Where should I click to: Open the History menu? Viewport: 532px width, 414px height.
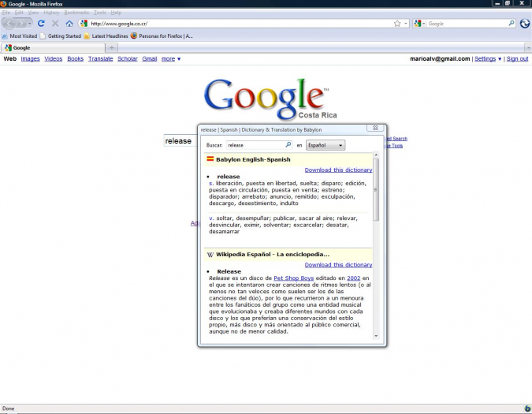coord(51,13)
